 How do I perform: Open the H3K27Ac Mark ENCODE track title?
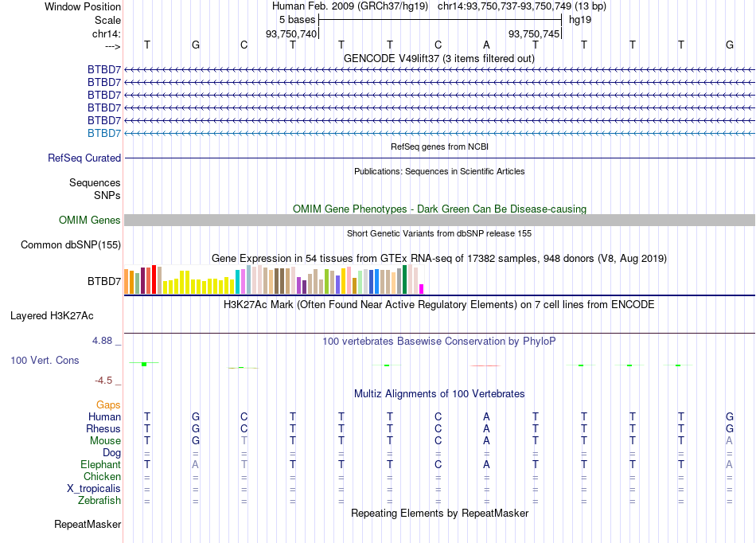pyautogui.click(x=439, y=305)
